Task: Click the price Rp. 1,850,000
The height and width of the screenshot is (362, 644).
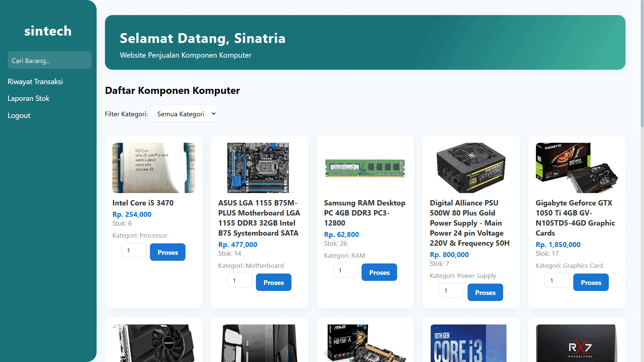Action: tap(558, 244)
